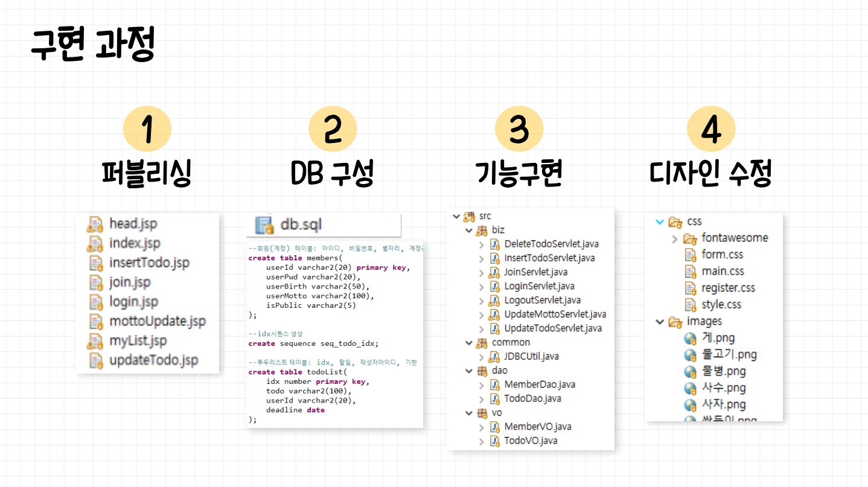The height and width of the screenshot is (487, 868).
Task: Collapse the dao package
Action: coord(468,371)
